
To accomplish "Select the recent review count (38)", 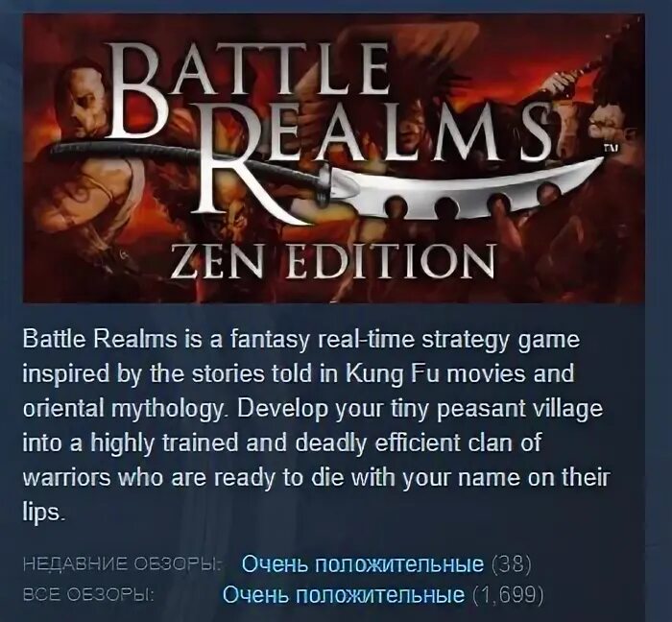I will click(x=512, y=564).
